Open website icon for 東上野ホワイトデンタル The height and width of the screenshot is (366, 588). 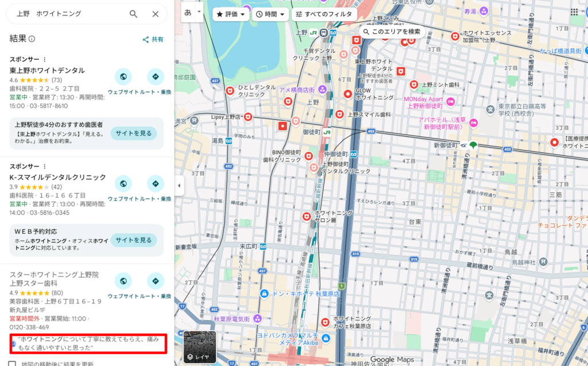pyautogui.click(x=123, y=76)
